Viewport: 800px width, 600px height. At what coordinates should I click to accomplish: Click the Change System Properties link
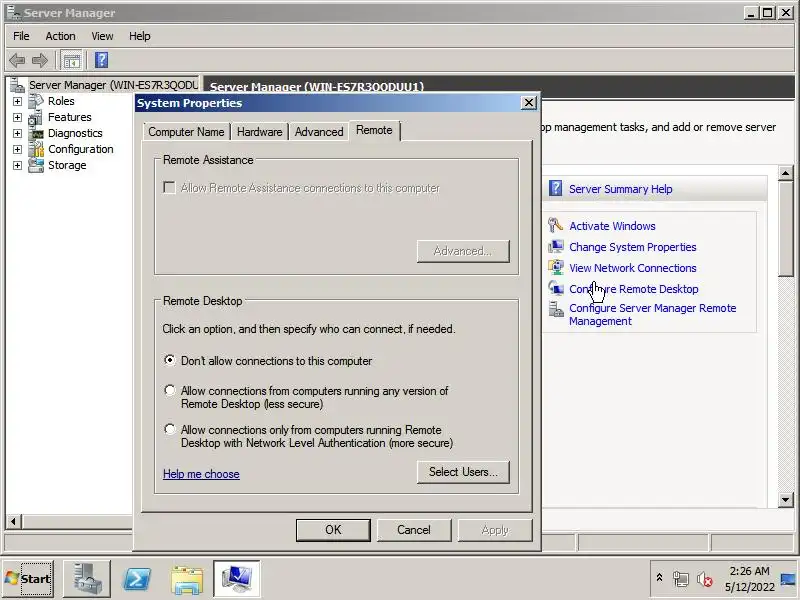tap(633, 246)
